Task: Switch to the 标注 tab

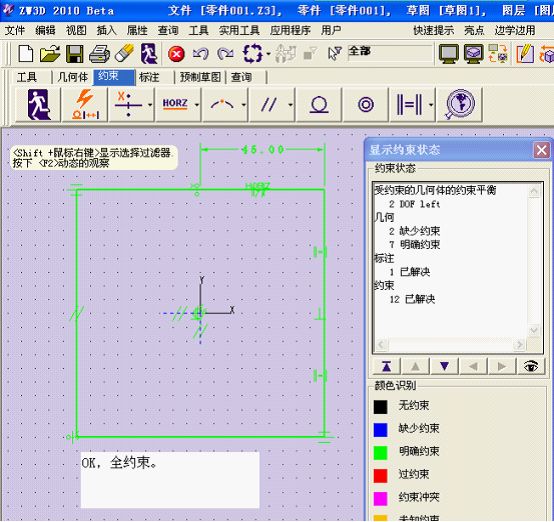Action: [149, 77]
